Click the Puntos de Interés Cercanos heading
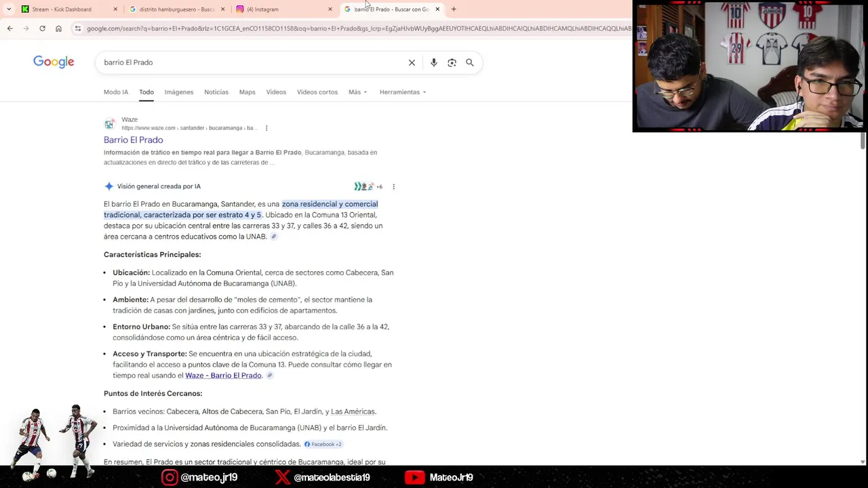 (153, 394)
